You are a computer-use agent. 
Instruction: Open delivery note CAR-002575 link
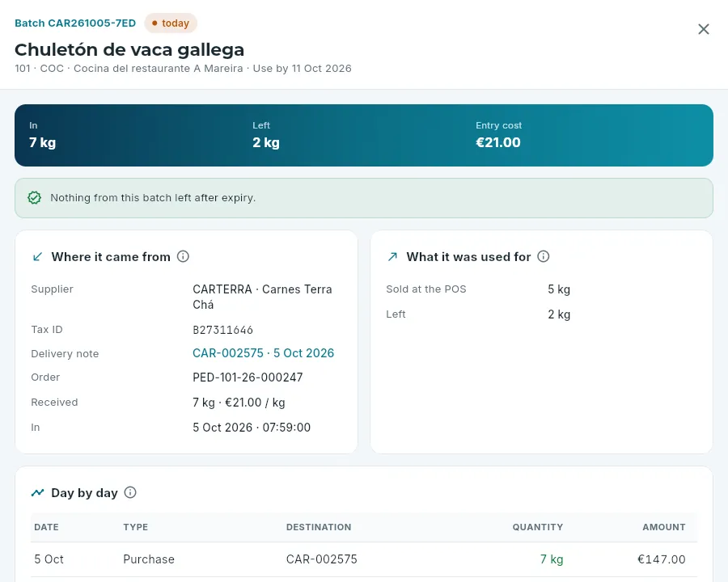(263, 353)
